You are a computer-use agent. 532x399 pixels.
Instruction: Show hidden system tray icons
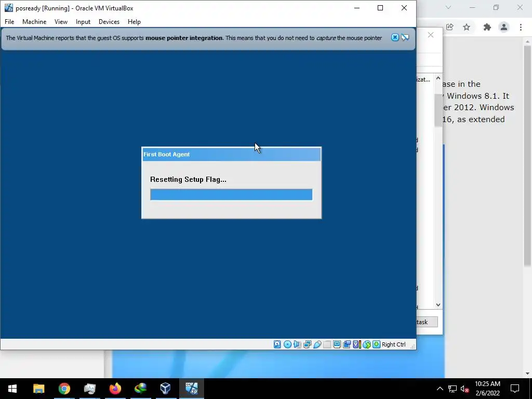coord(440,389)
